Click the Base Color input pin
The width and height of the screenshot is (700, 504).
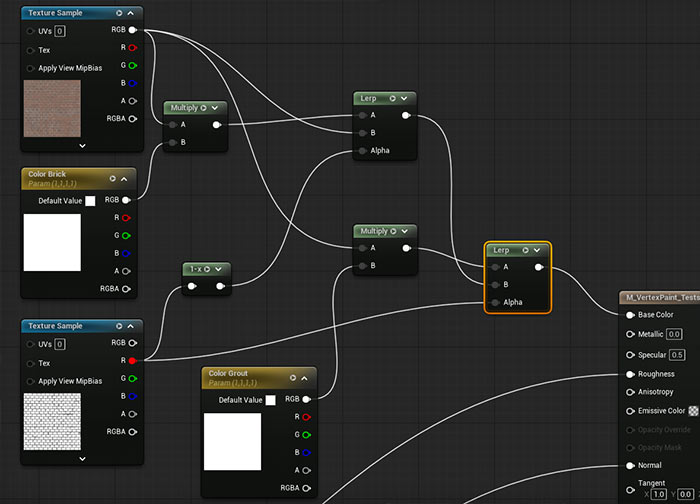pyautogui.click(x=629, y=314)
